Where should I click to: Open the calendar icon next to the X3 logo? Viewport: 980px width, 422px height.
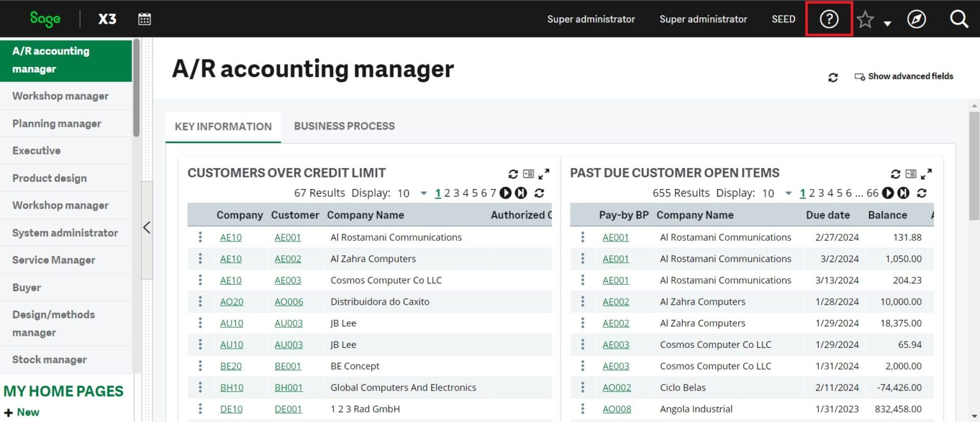pyautogui.click(x=144, y=19)
